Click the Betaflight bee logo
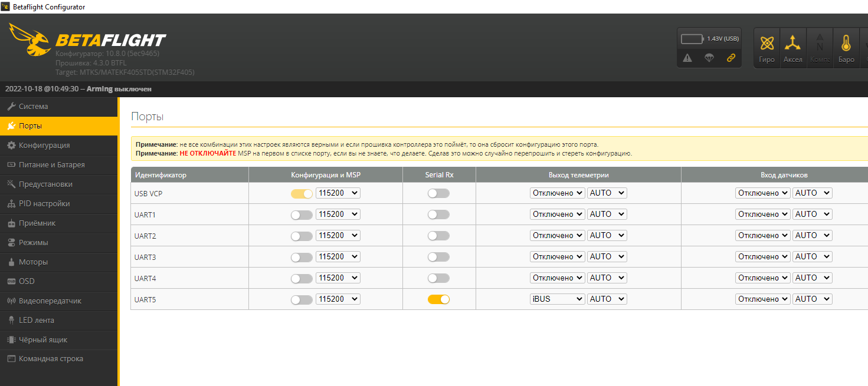868x386 pixels. point(31,39)
